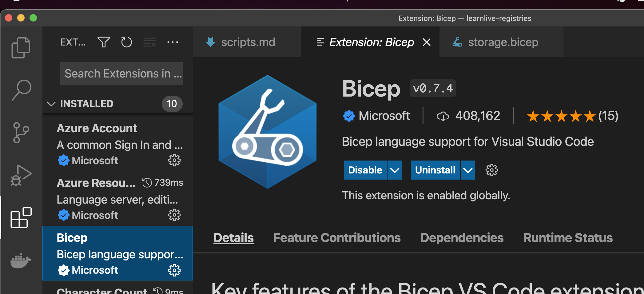Click the gear icon beside Uninstall
The height and width of the screenshot is (294, 644).
pyautogui.click(x=491, y=170)
